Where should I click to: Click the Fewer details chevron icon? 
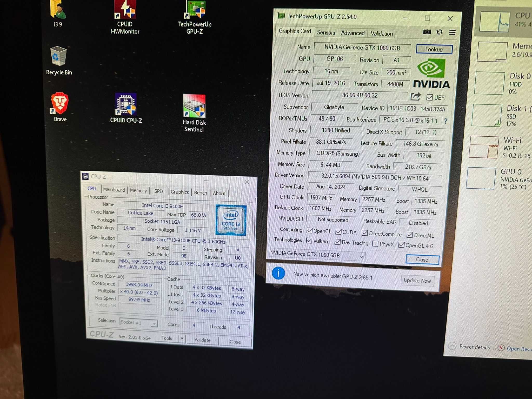pos(452,346)
